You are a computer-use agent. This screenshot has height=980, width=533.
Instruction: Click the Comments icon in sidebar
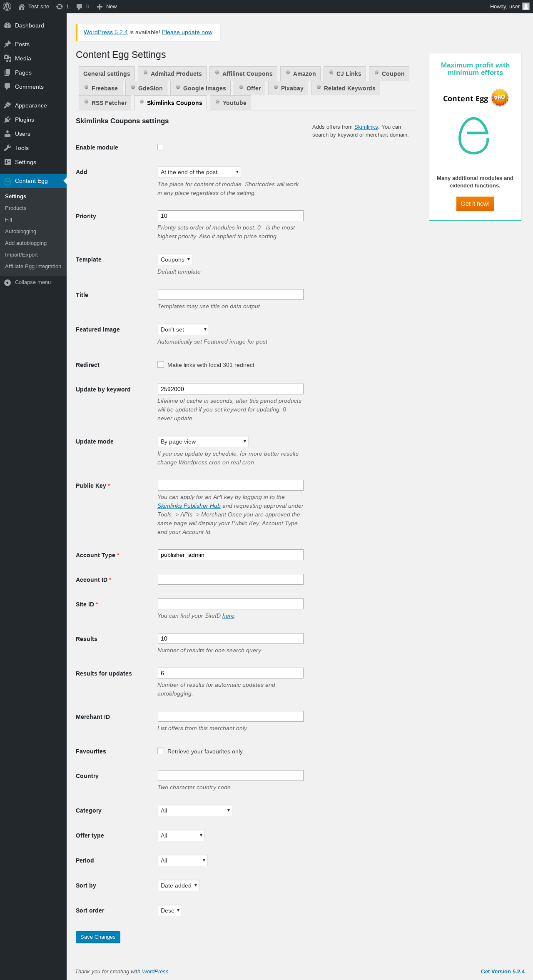(7, 87)
